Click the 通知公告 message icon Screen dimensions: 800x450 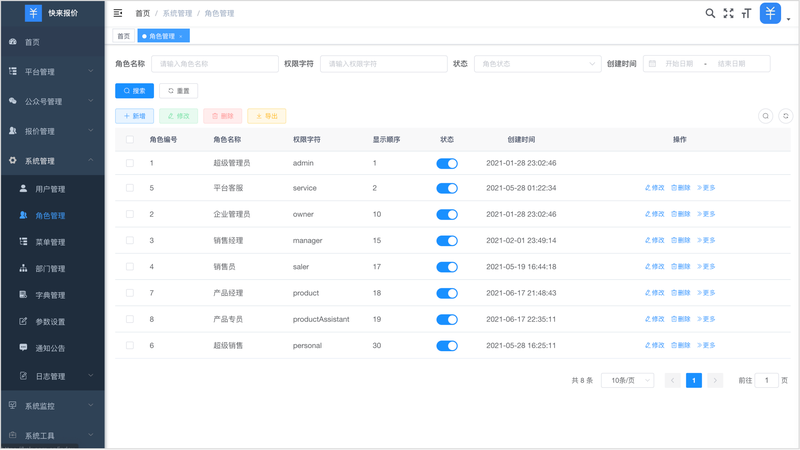pos(23,347)
